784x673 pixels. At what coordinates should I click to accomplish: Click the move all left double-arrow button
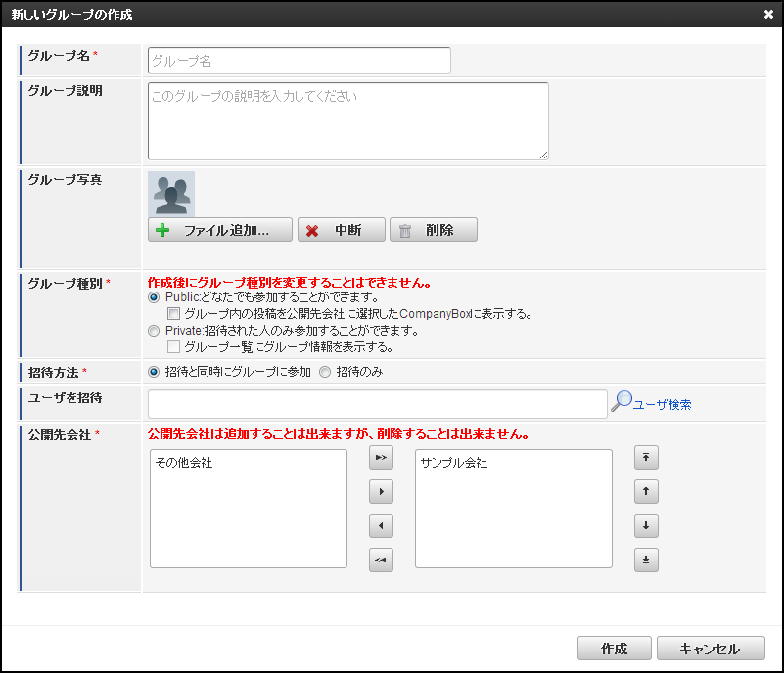tap(381, 560)
